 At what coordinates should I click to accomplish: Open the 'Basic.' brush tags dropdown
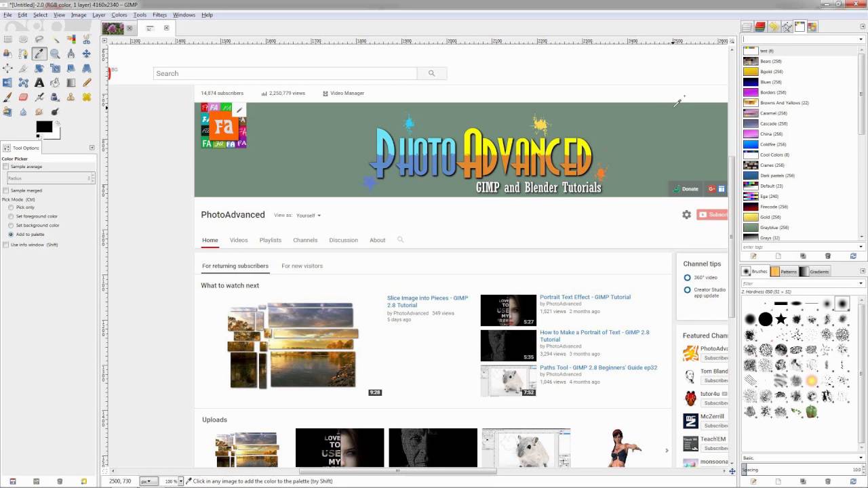[861, 457]
